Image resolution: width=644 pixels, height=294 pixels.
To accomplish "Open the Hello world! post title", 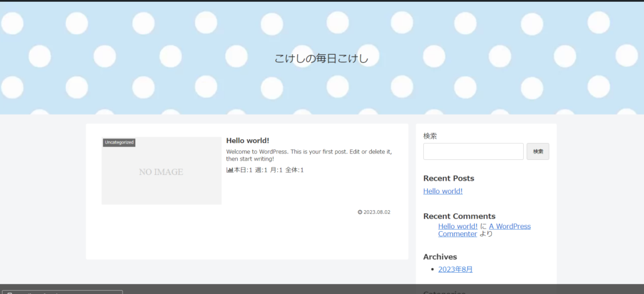I will click(248, 140).
